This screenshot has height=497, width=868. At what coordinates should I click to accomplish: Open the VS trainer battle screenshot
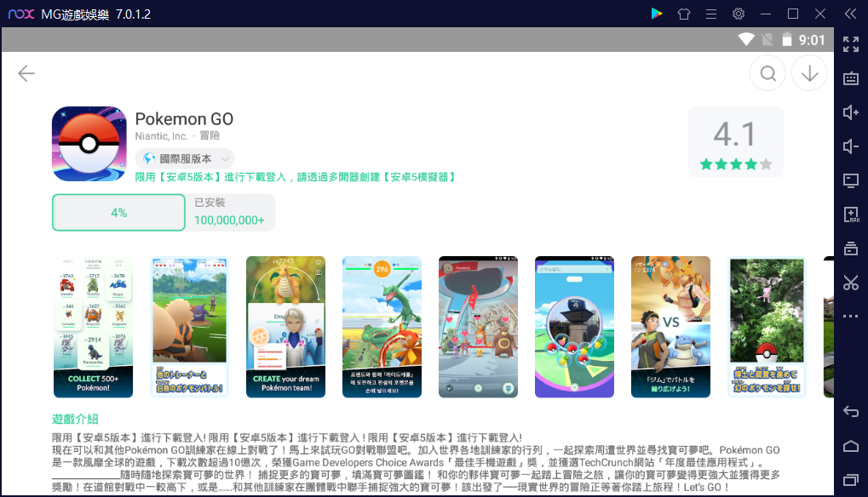(671, 327)
